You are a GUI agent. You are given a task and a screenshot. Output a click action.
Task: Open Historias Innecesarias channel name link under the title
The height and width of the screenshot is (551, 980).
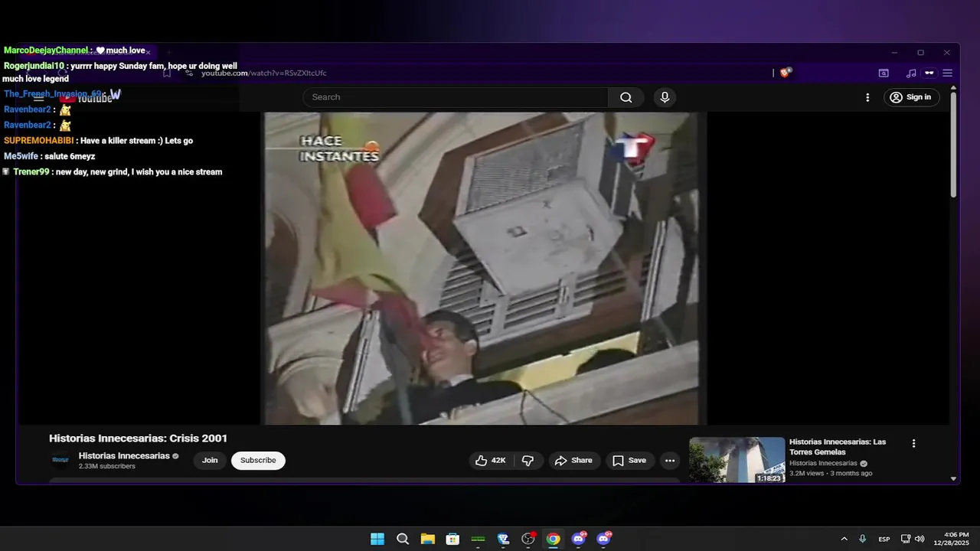click(124, 456)
